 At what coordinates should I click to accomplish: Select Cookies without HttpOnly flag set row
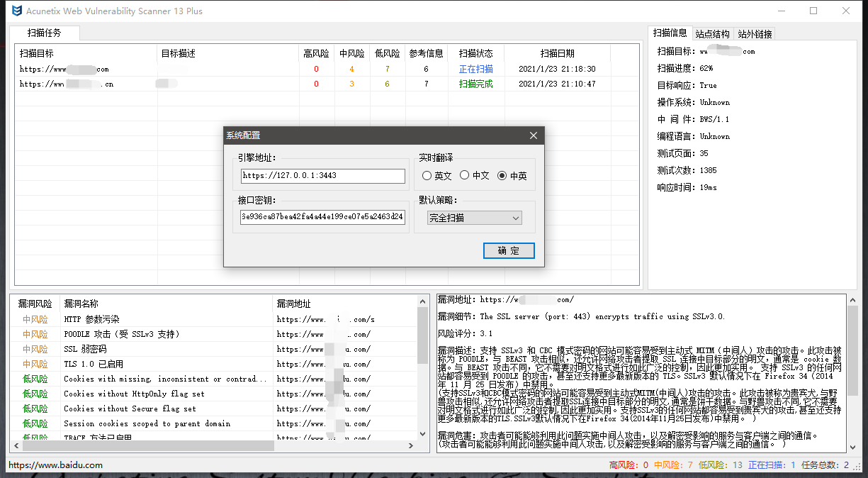point(214,394)
